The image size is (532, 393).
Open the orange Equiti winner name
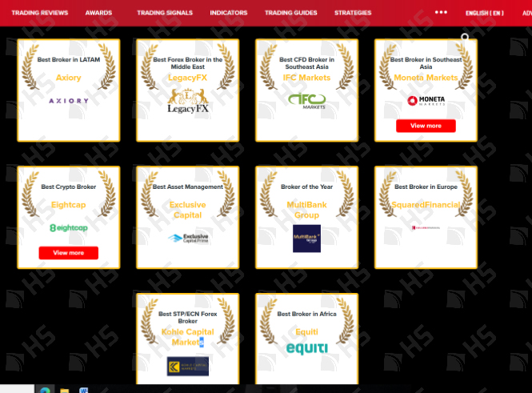306,332
